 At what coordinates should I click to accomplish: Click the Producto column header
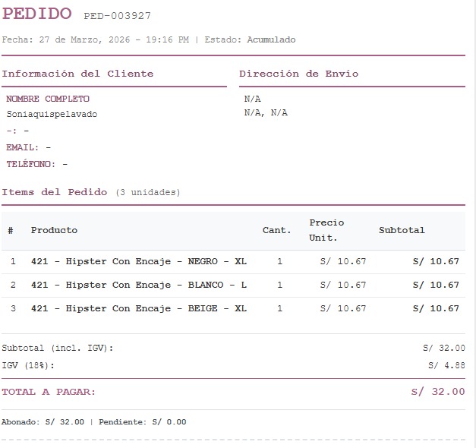tap(54, 230)
